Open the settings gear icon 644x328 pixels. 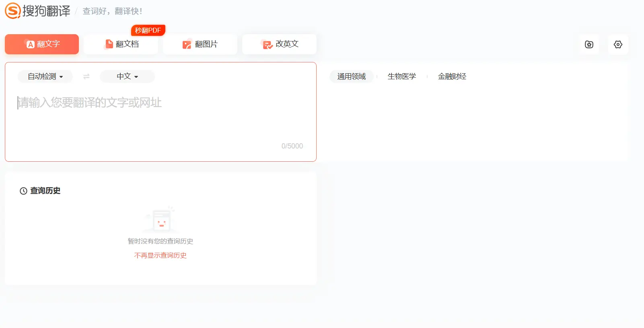pyautogui.click(x=618, y=44)
